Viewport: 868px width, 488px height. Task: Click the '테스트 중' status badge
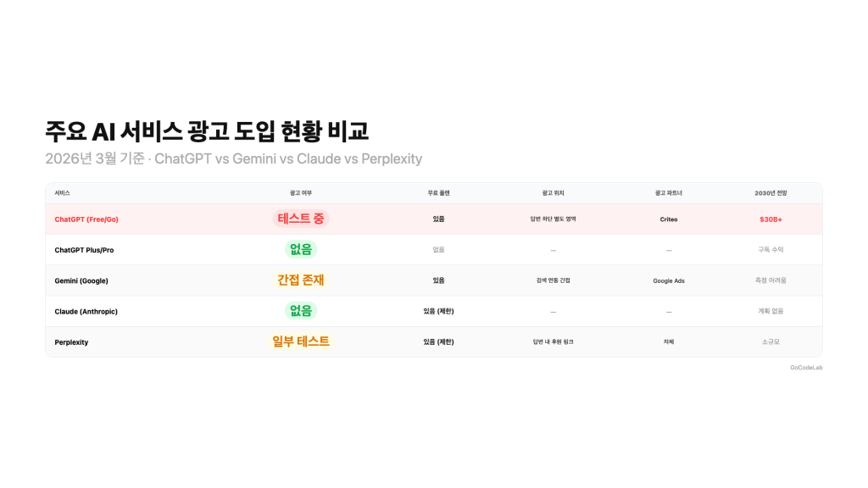pyautogui.click(x=301, y=219)
